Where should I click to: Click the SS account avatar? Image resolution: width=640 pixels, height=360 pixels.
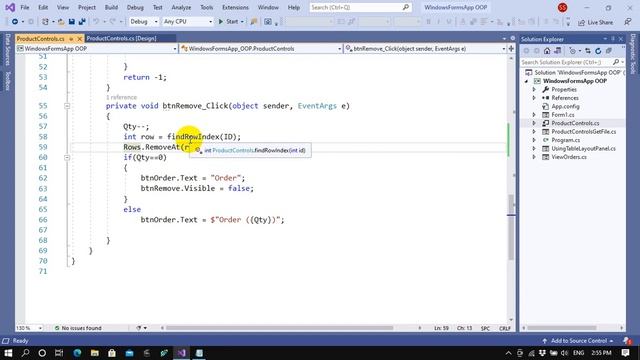[x=562, y=7]
